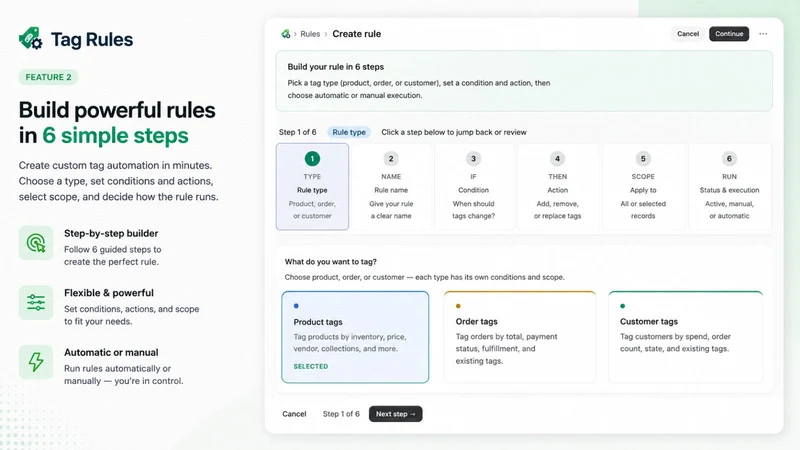Click the 'Step 1 of 6' text above steps
Image resolution: width=800 pixels, height=450 pixels.
(297, 132)
